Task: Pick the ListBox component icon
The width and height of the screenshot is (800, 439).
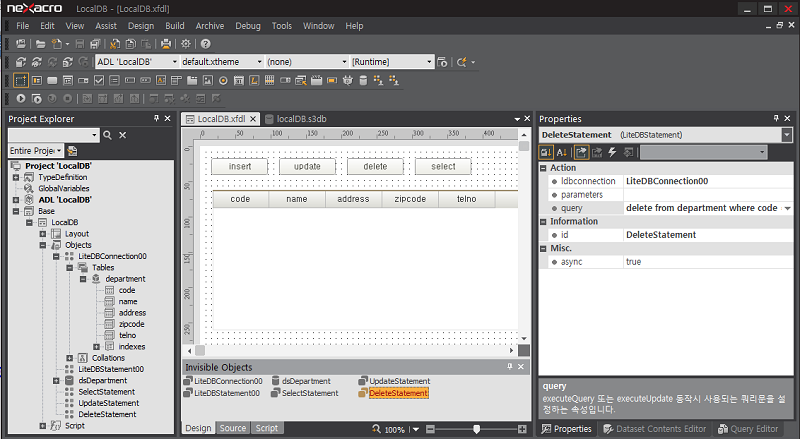Action: point(114,80)
